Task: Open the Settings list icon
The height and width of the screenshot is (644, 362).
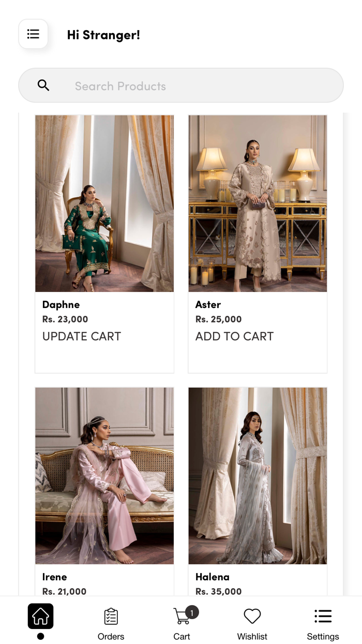Action: click(323, 616)
